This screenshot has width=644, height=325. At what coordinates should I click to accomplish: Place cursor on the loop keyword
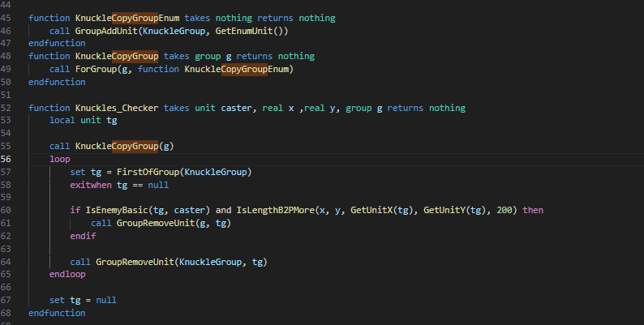click(x=59, y=159)
